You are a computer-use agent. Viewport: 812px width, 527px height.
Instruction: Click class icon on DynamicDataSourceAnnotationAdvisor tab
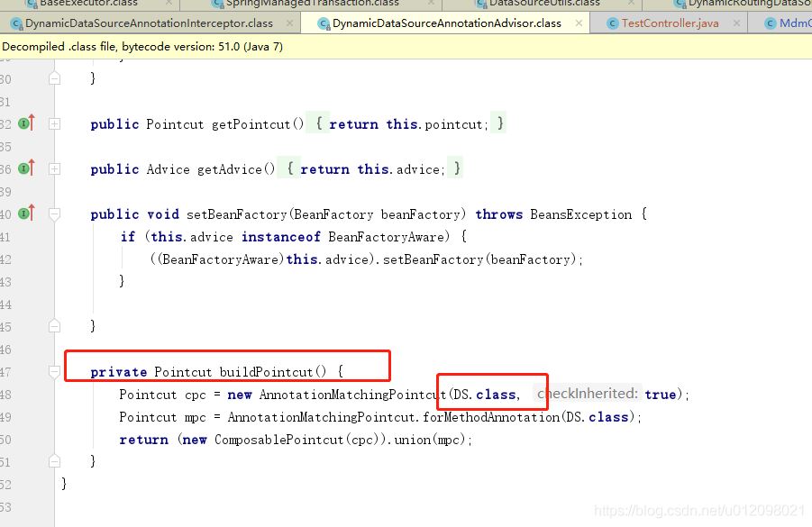point(324,23)
